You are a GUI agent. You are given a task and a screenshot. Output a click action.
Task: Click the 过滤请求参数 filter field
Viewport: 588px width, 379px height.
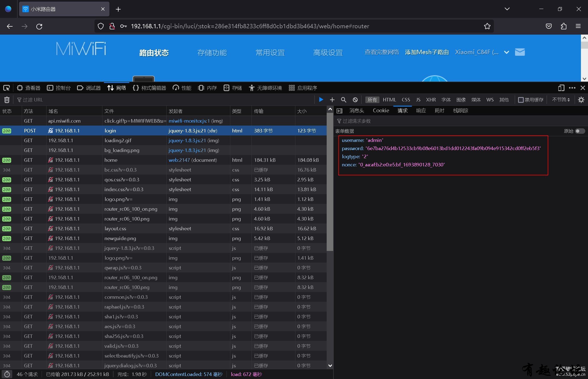click(460, 121)
